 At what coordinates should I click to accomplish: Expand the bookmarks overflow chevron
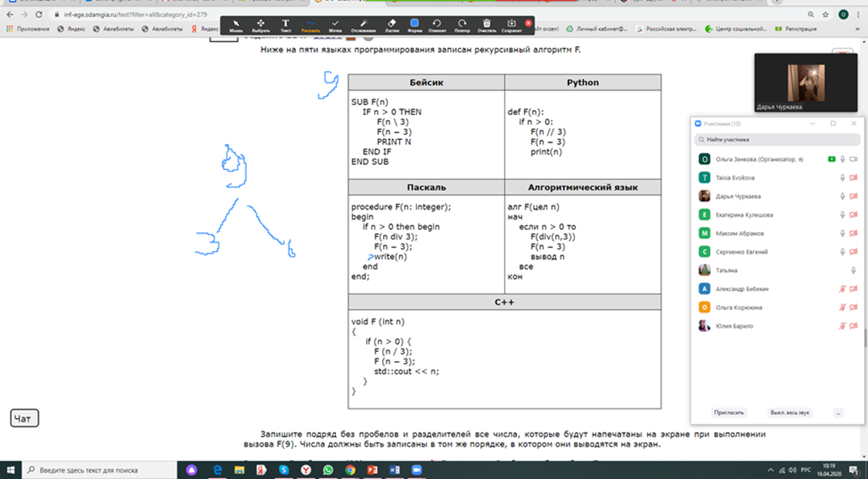coord(857,29)
